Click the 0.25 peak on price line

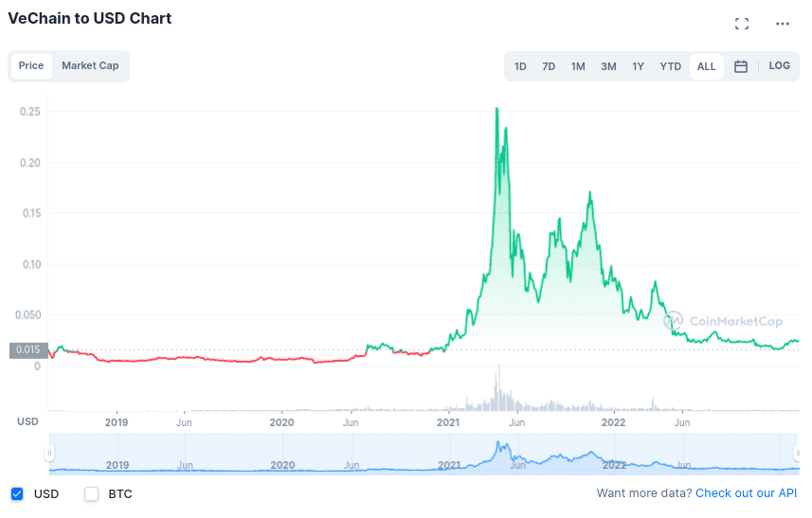497,109
